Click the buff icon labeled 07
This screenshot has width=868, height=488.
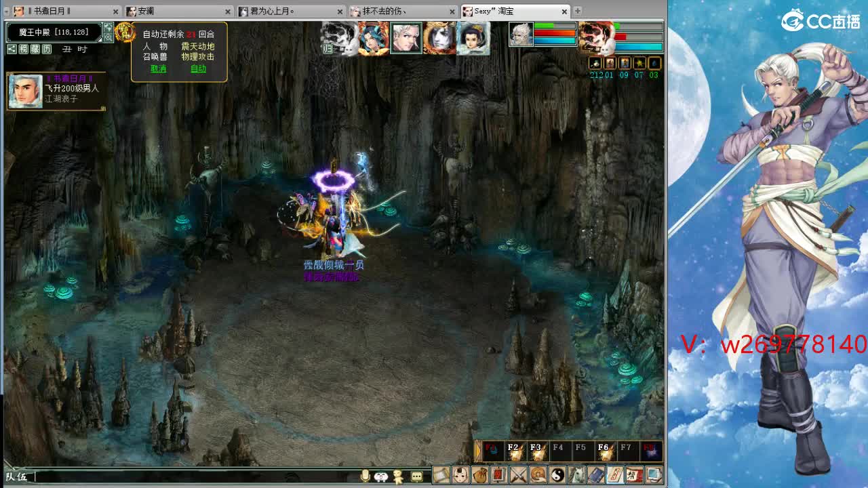pos(639,63)
